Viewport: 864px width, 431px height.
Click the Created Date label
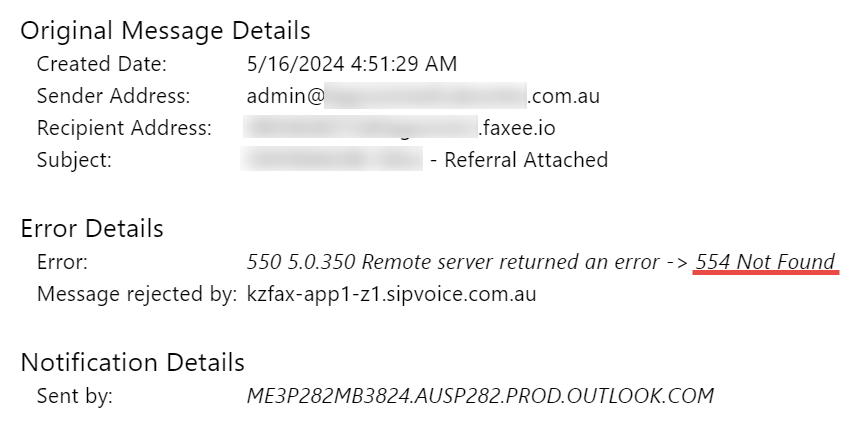point(101,64)
